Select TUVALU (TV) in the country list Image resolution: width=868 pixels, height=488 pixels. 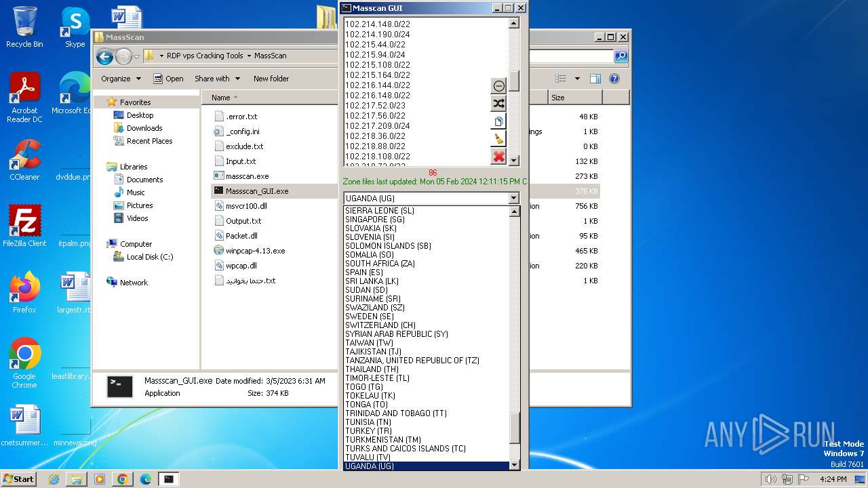pyautogui.click(x=368, y=457)
